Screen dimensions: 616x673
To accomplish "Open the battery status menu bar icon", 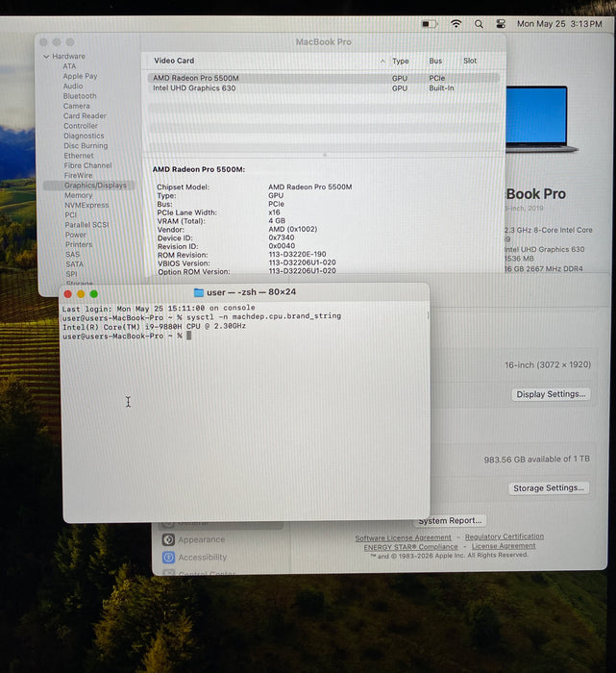I will point(430,24).
